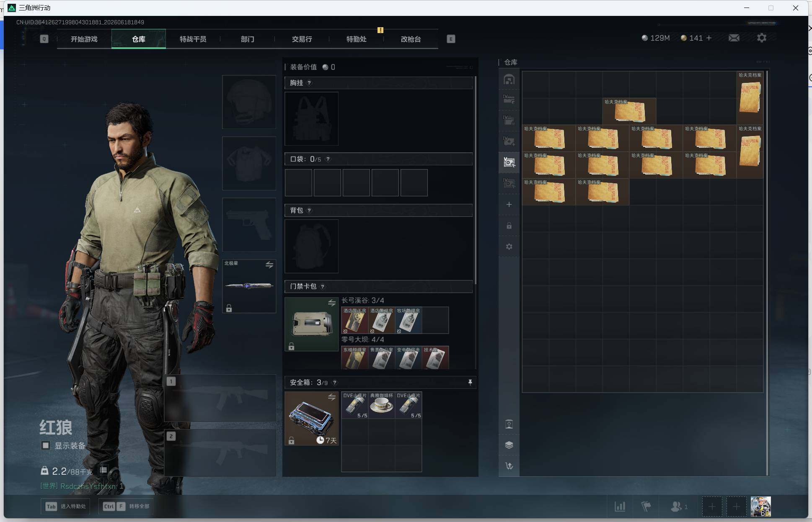Open the bar chart statistics icon
Image resolution: width=812 pixels, height=522 pixels.
coord(620,507)
